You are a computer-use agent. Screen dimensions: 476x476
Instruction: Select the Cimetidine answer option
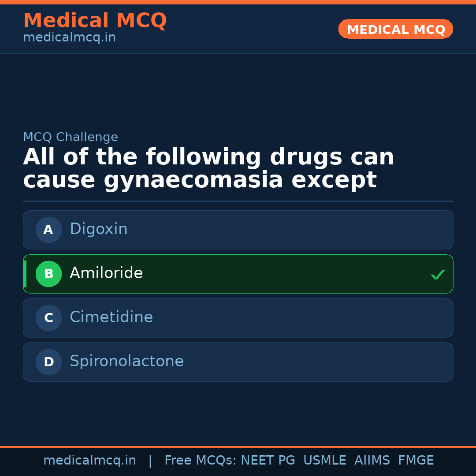tap(238, 318)
